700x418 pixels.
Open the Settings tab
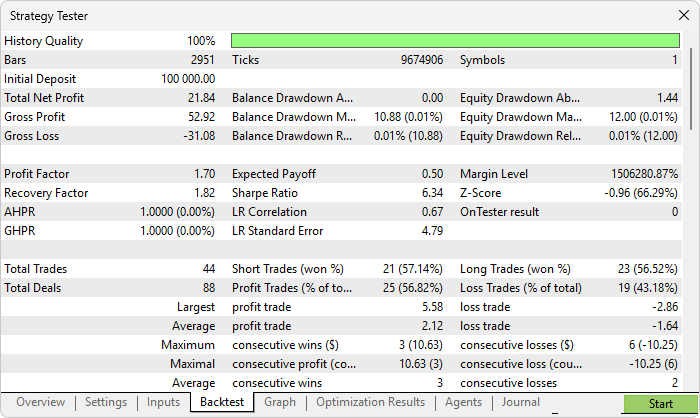click(x=105, y=402)
